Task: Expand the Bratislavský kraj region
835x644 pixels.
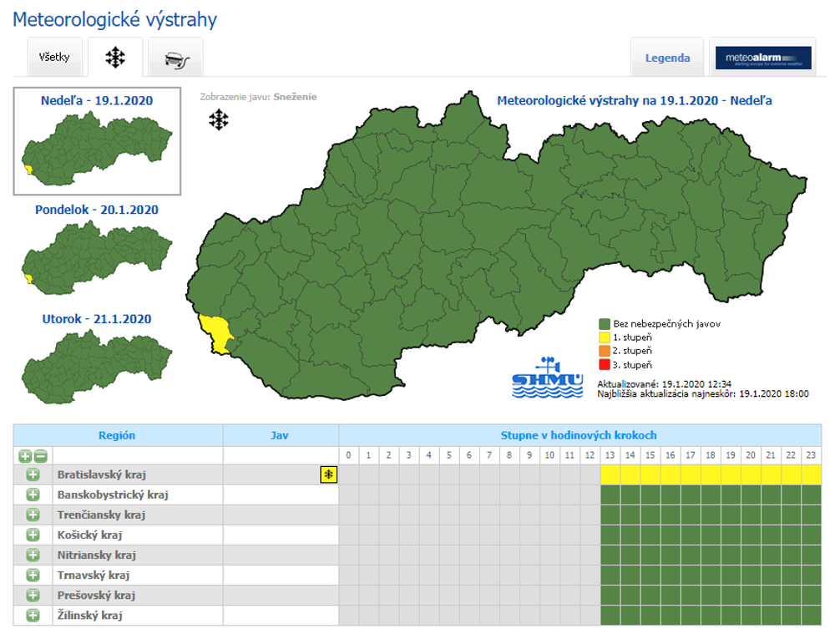Action: click(x=33, y=474)
